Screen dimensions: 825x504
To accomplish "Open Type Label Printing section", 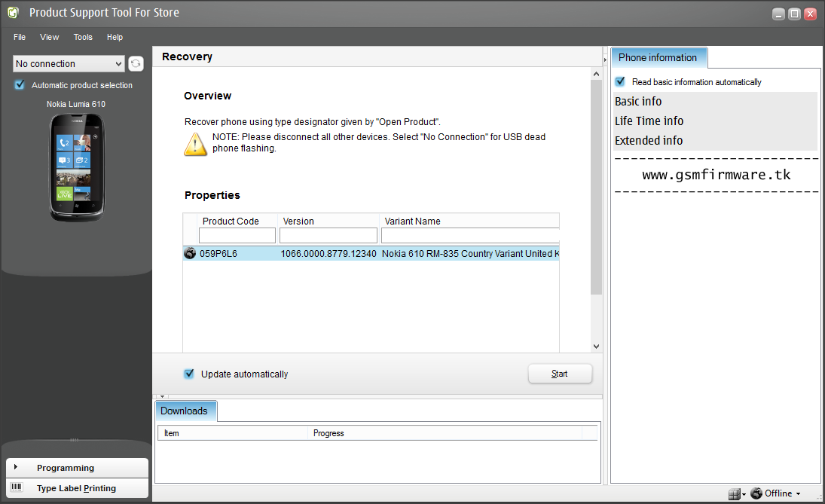I will pos(77,488).
